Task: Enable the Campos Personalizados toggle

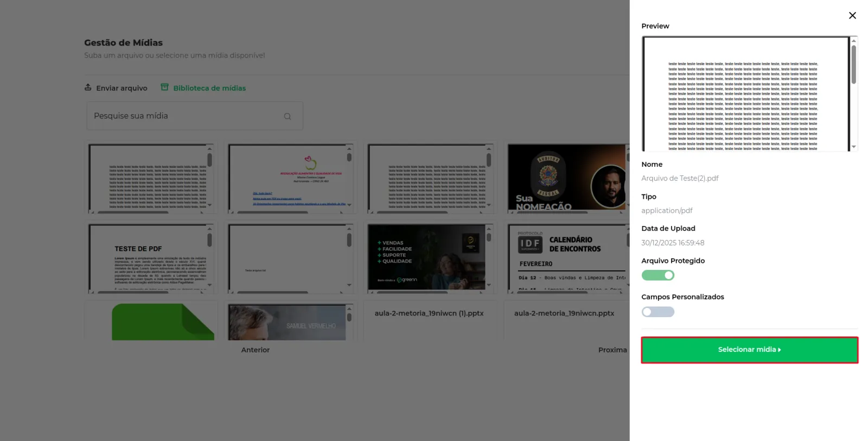Action: coord(658,312)
